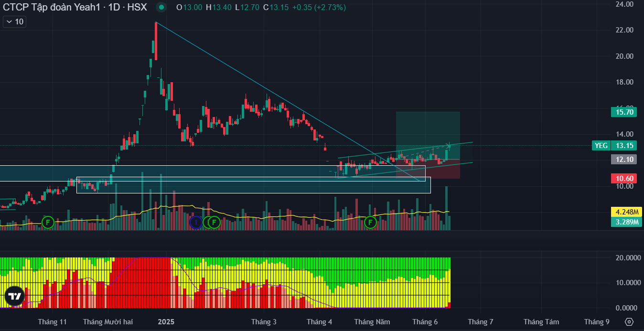Click the 2025 time axis label
The width and height of the screenshot is (644, 331).
166,322
